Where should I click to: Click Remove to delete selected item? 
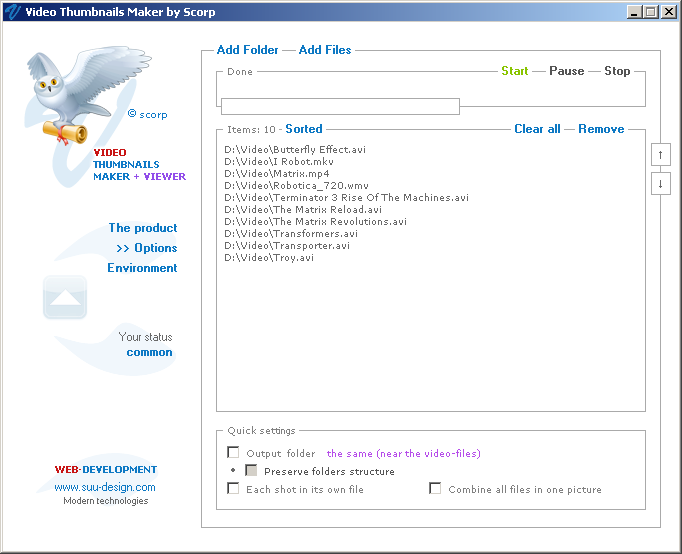[601, 129]
